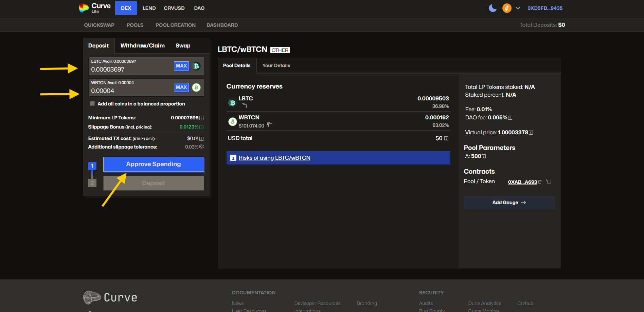Click info icon in risks banner
Viewport: 644px width, 312px height.
[x=233, y=158]
